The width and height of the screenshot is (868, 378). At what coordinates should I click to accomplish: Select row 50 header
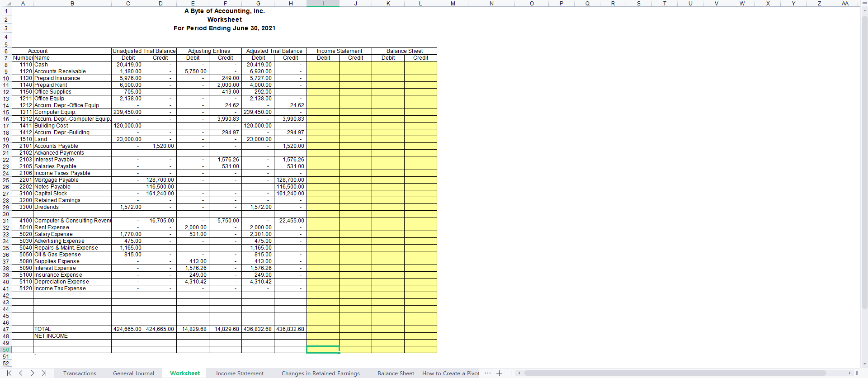[6, 350]
